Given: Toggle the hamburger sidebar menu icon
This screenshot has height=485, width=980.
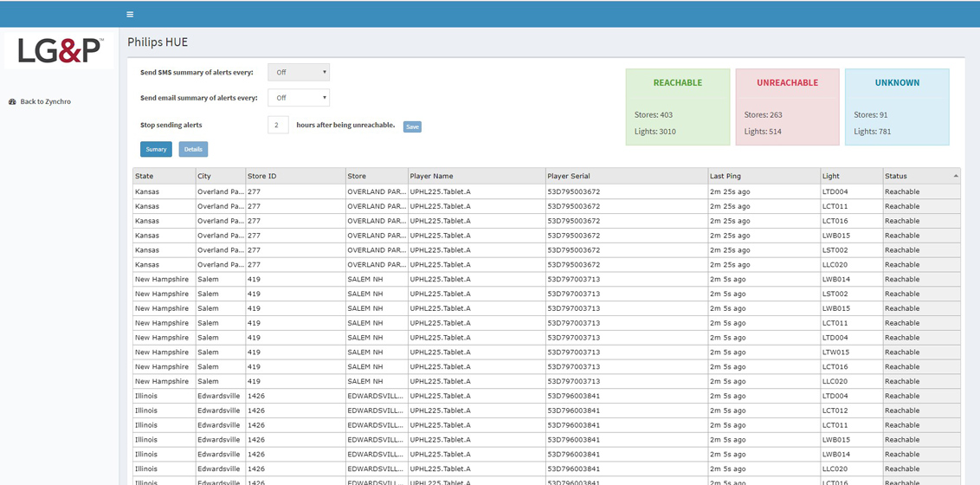Looking at the screenshot, I should [x=129, y=15].
